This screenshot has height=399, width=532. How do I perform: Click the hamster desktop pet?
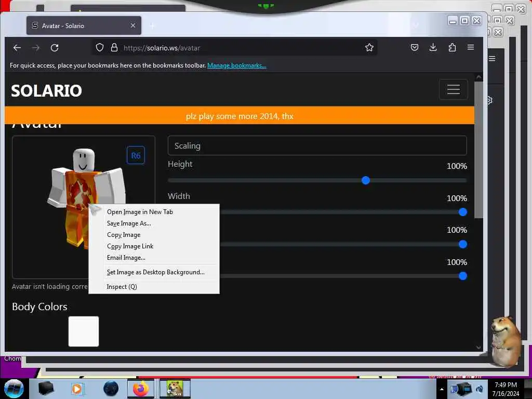point(506,342)
